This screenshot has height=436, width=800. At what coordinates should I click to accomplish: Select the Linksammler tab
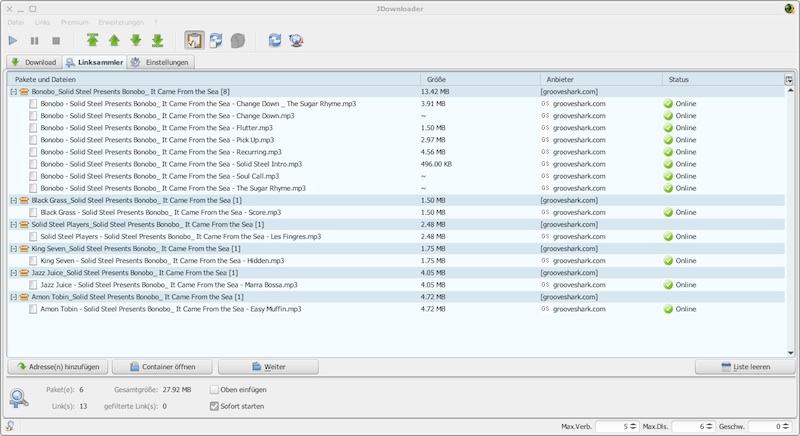[94, 62]
